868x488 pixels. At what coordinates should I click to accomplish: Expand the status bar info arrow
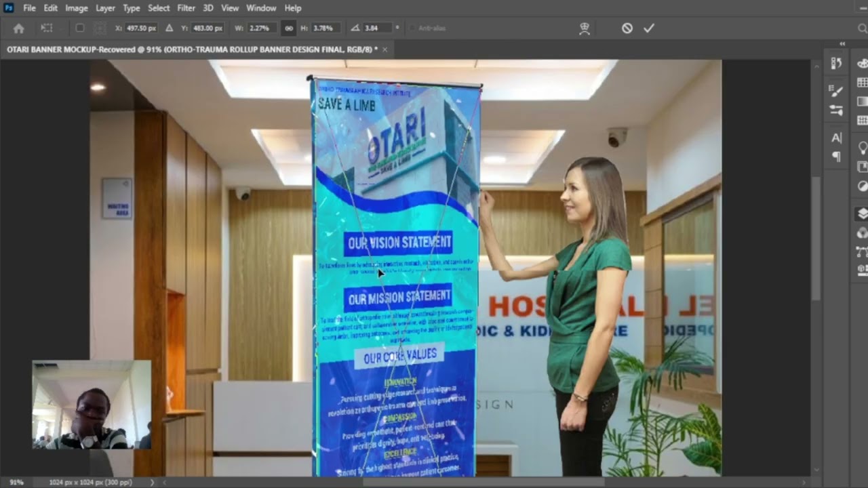(152, 482)
